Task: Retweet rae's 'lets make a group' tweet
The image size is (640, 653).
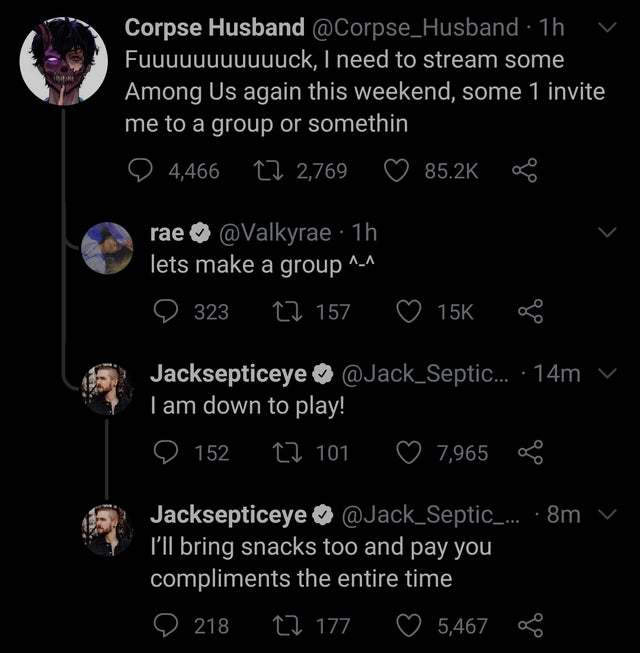Action: pos(285,312)
